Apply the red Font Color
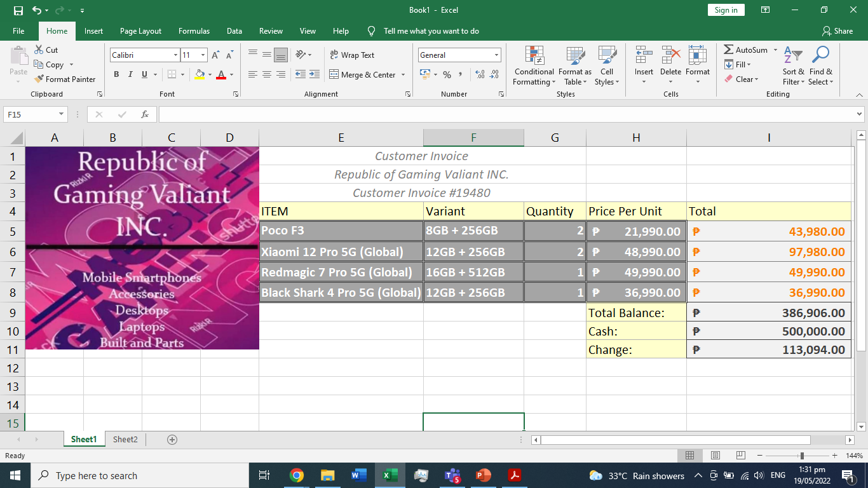This screenshot has height=488, width=868. [x=221, y=74]
